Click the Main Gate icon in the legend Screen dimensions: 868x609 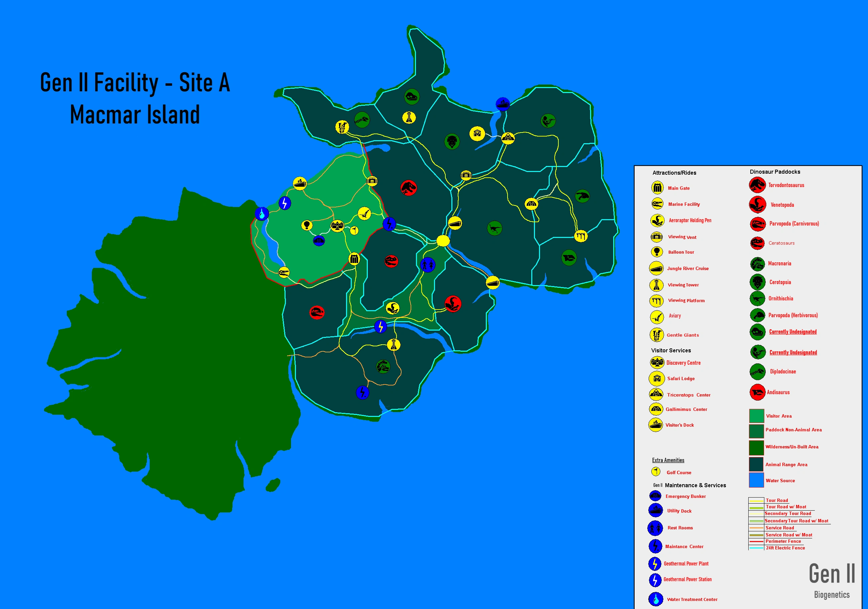(657, 188)
